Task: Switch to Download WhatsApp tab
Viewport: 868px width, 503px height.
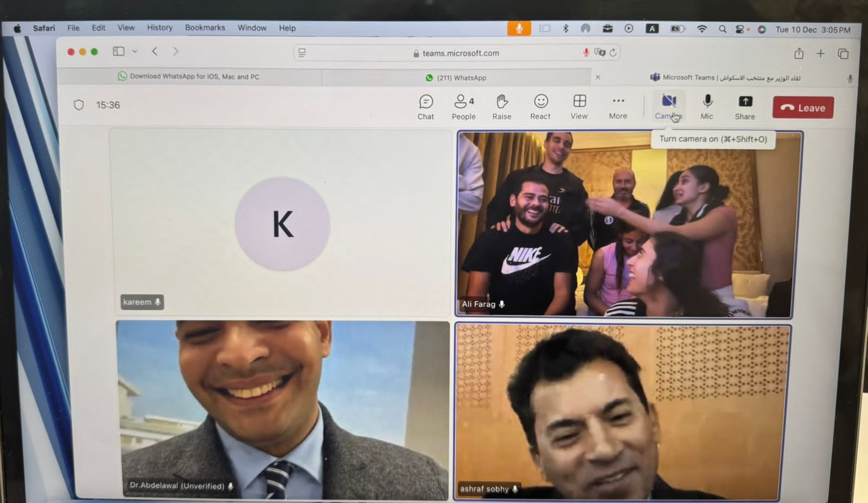Action: click(189, 76)
